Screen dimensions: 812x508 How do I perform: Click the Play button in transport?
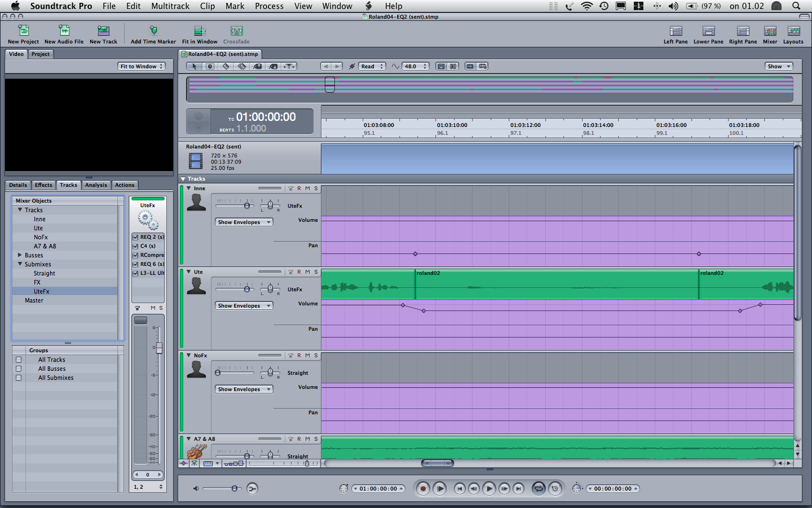(x=489, y=489)
